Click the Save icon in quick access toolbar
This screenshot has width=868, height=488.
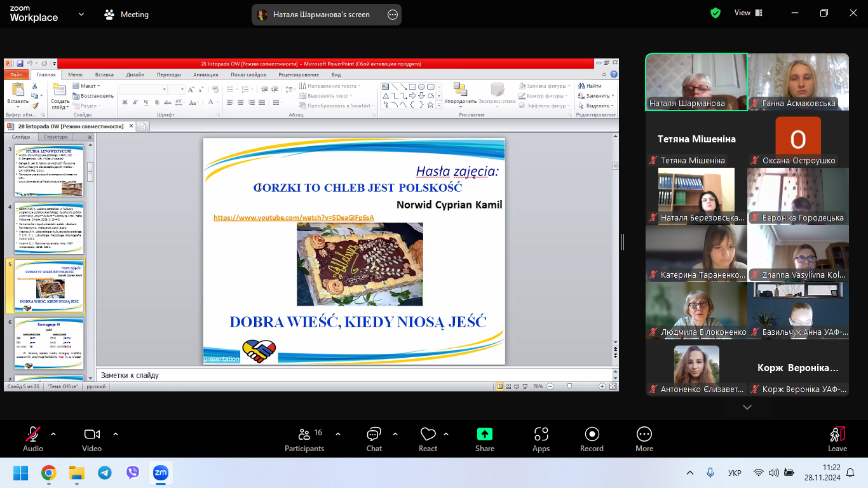pos(20,64)
